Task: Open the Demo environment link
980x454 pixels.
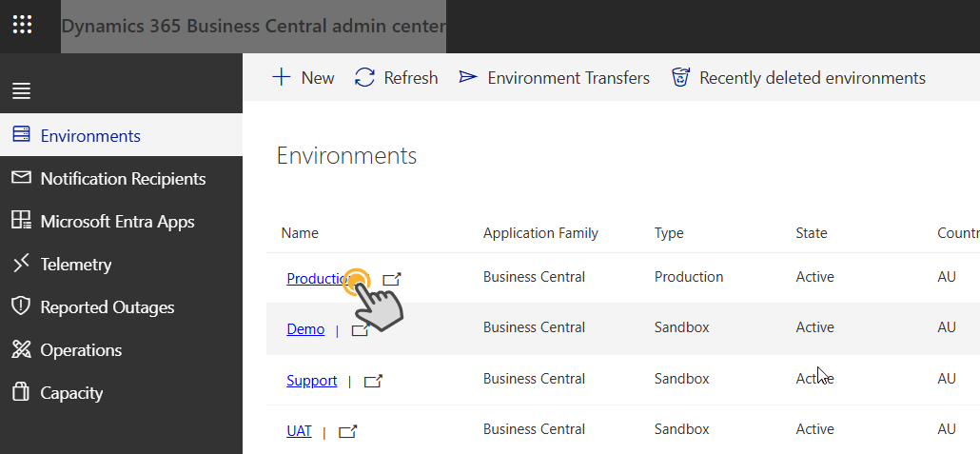Action: [305, 329]
